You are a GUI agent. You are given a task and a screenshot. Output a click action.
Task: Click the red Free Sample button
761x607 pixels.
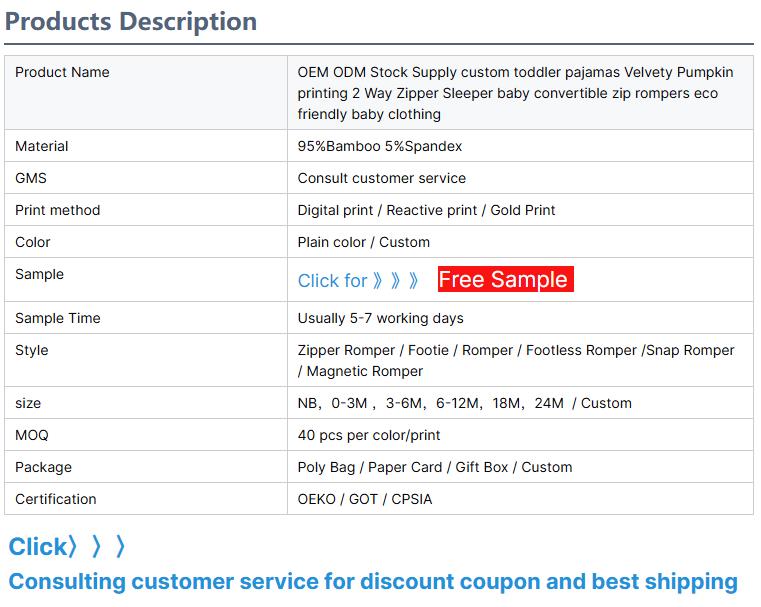504,280
